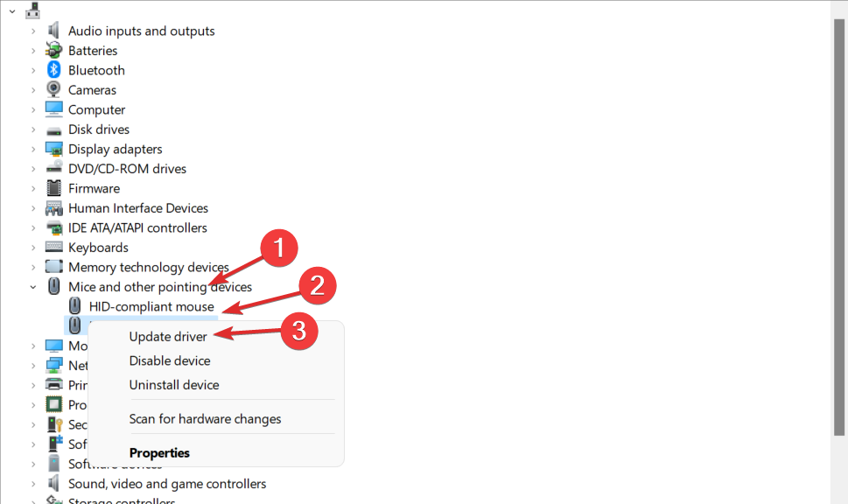
Task: Click the Cameras webcam icon
Action: 53,90
